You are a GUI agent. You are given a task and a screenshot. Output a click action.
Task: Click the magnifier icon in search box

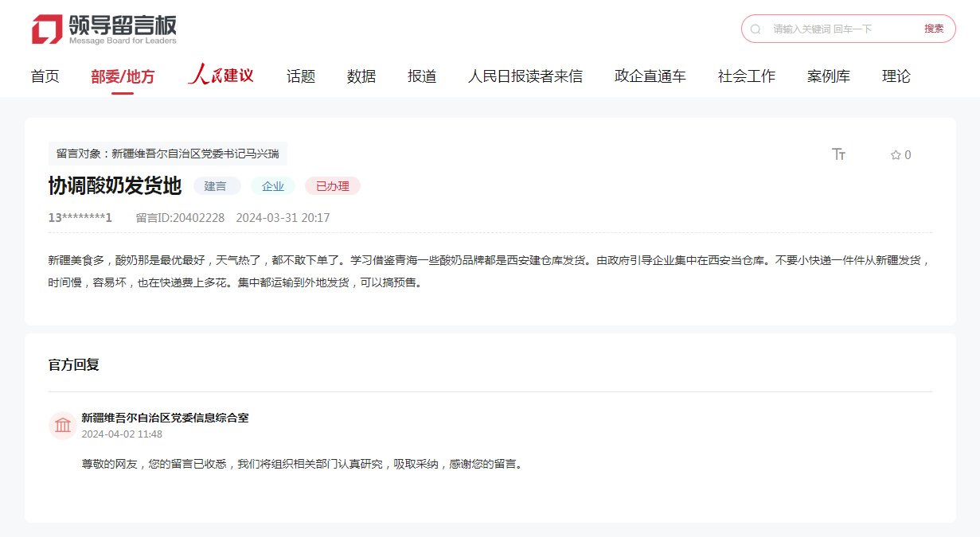click(755, 29)
